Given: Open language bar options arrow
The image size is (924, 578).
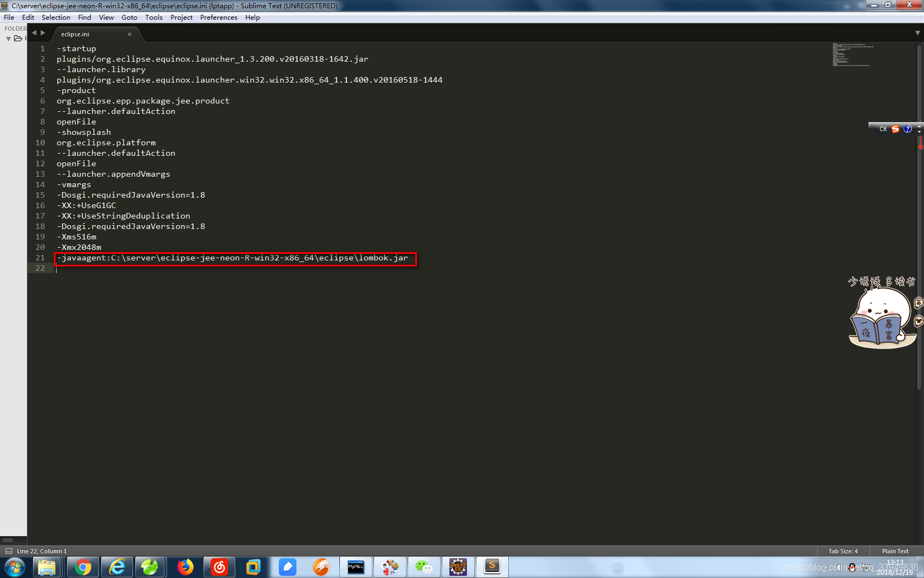Looking at the screenshot, I should [919, 132].
